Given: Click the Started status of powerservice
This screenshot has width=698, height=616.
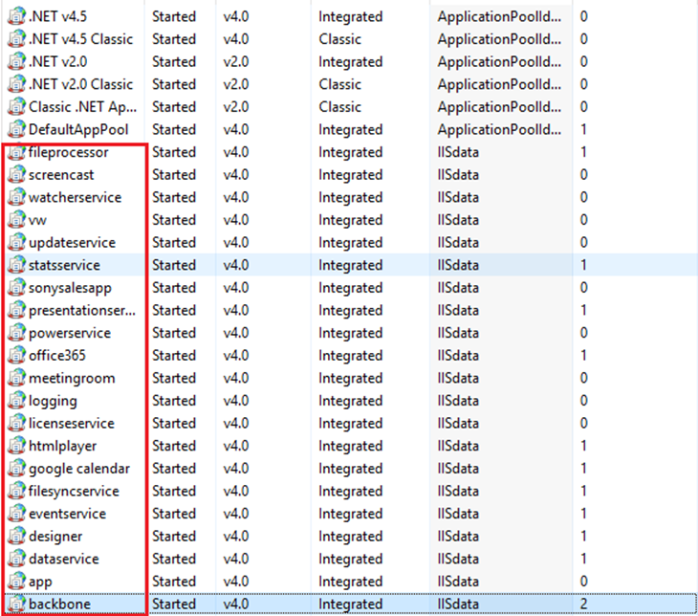Looking at the screenshot, I should [174, 334].
